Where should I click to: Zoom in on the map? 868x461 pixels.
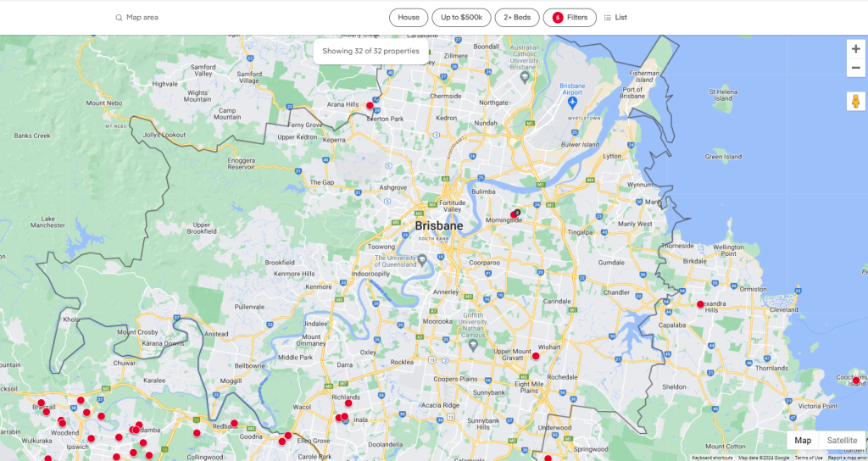pos(855,49)
